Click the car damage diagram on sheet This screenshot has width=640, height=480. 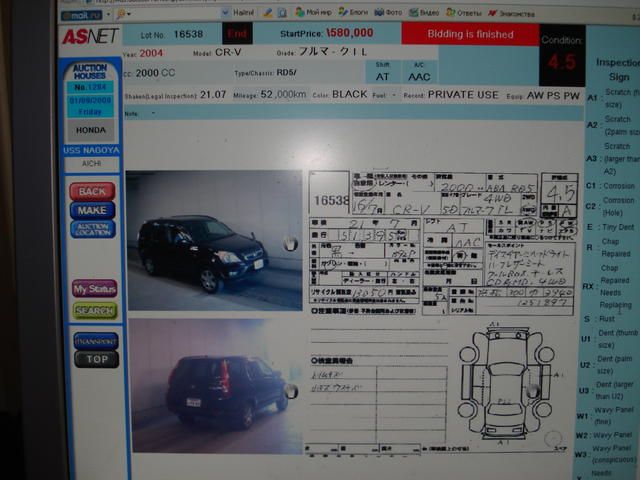coord(506,383)
